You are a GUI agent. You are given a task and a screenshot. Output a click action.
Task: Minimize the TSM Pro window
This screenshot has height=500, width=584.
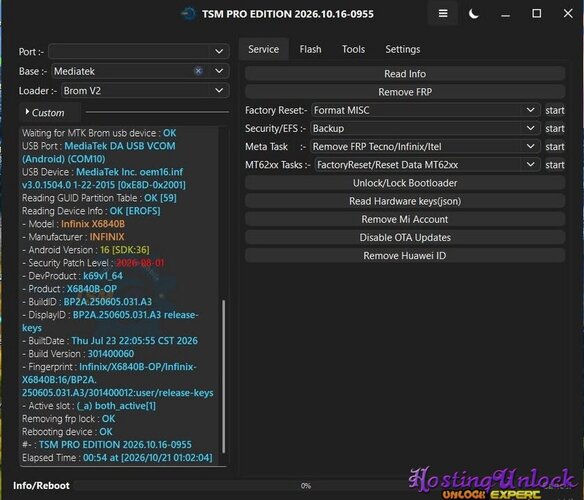[505, 14]
